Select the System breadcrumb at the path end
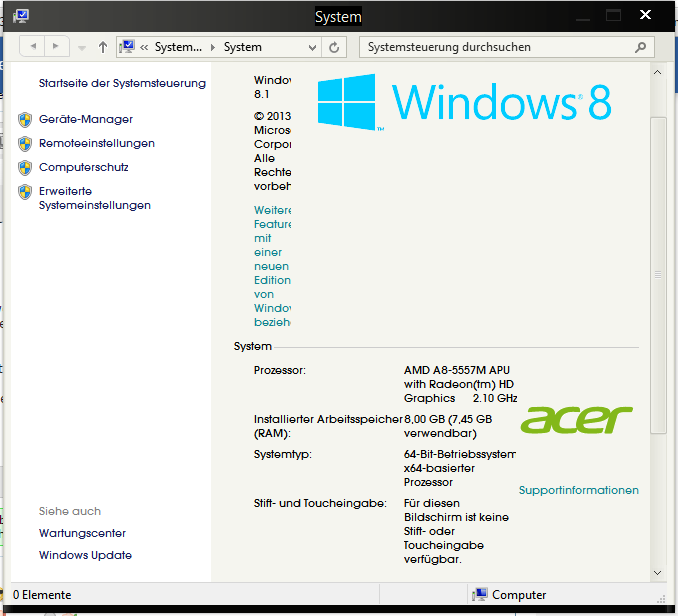Screen dimensions: 678x616 243,47
